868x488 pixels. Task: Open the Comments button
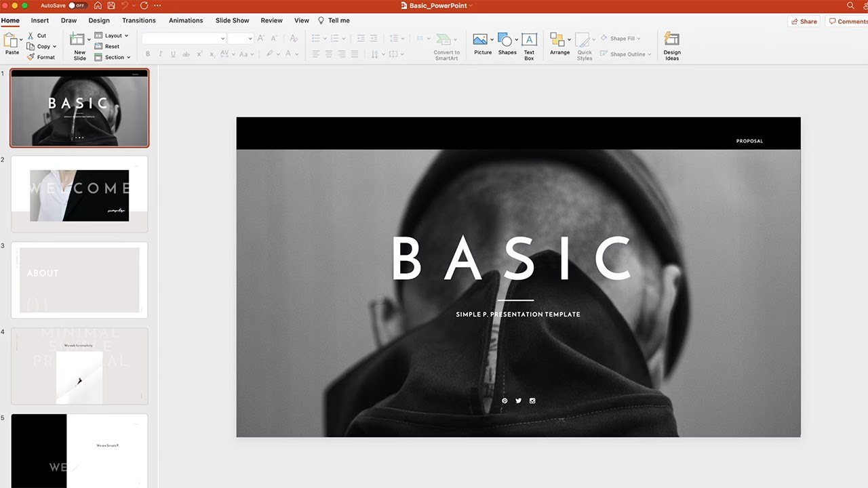tap(847, 21)
